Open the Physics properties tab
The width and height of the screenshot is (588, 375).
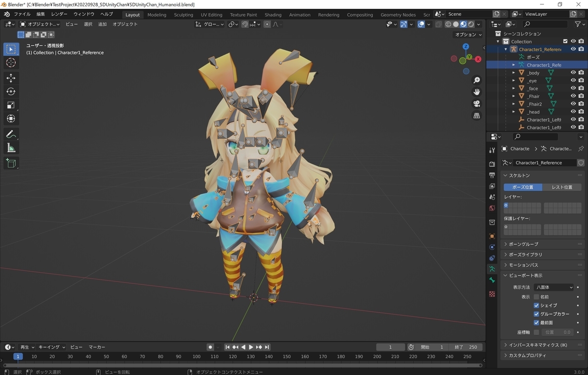[492, 247]
